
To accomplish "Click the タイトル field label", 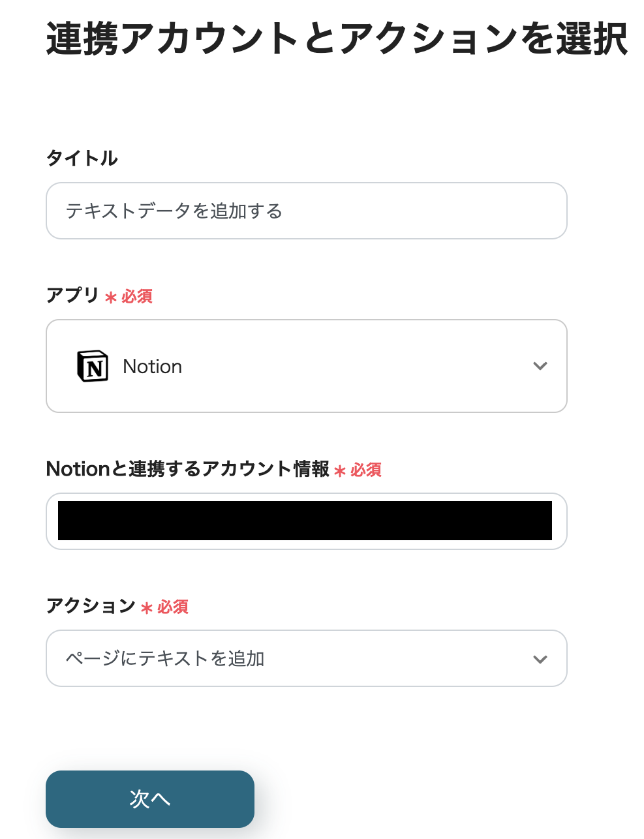I will click(82, 158).
